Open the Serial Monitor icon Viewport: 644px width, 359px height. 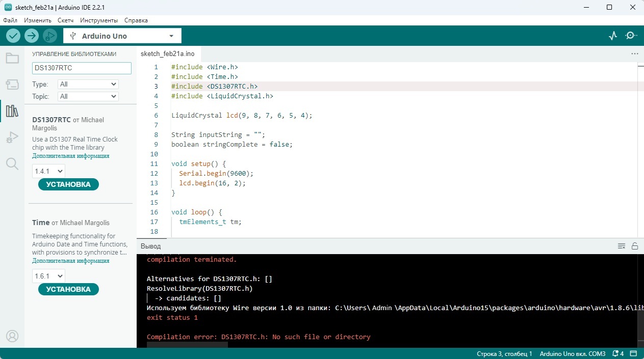pyautogui.click(x=631, y=36)
